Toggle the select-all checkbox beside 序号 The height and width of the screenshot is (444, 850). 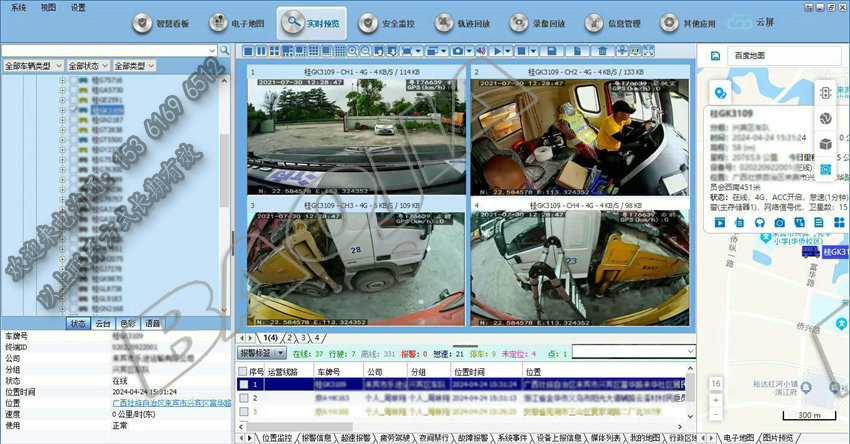(242, 370)
